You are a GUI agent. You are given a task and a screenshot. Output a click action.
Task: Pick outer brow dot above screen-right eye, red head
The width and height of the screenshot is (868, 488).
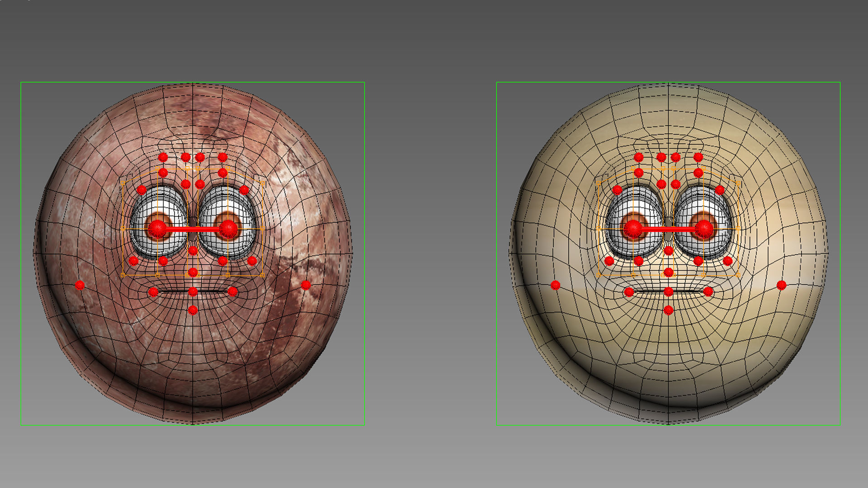click(244, 190)
